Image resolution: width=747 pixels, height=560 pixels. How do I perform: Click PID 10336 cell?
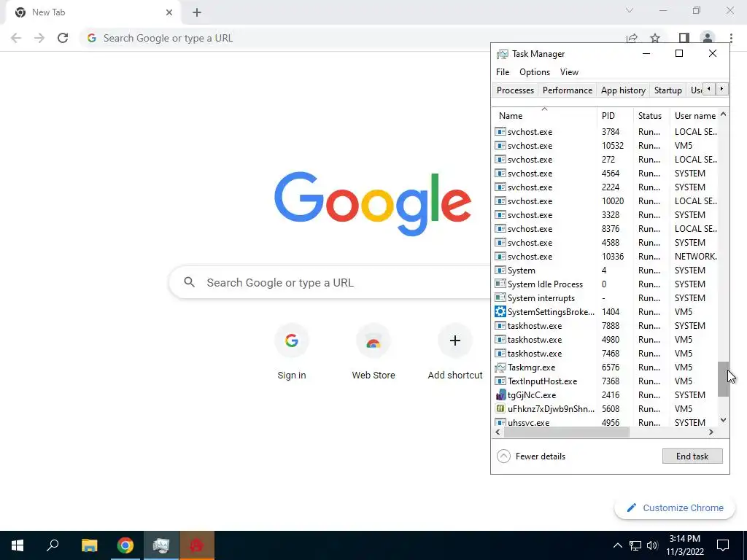tap(613, 257)
